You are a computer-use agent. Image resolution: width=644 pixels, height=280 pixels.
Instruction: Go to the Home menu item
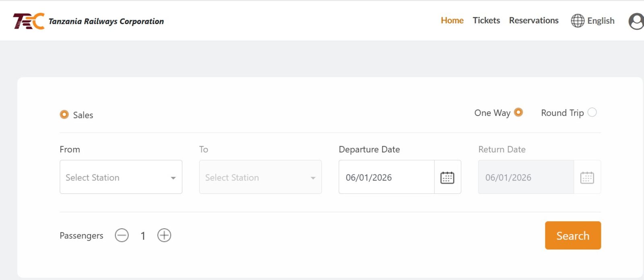[x=452, y=21]
